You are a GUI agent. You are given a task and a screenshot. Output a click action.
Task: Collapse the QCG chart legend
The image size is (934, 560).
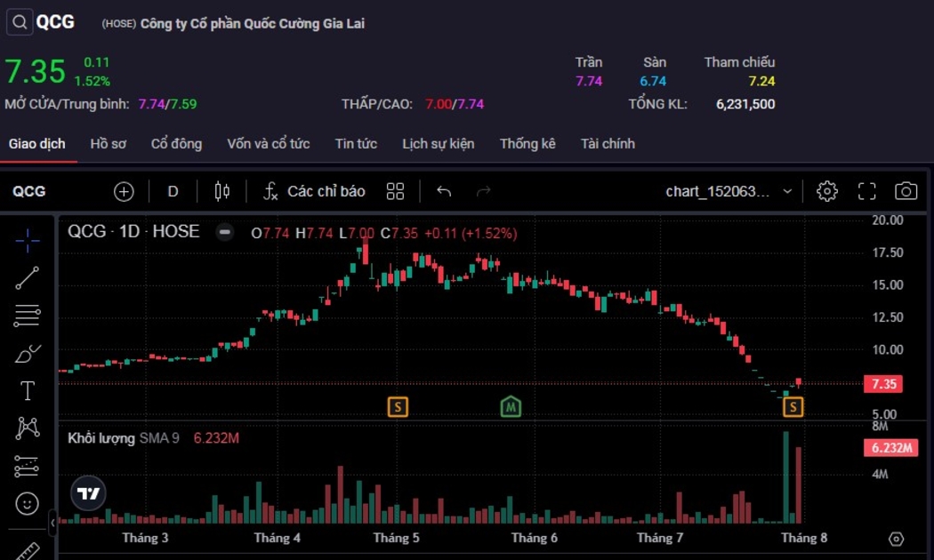pyautogui.click(x=226, y=232)
